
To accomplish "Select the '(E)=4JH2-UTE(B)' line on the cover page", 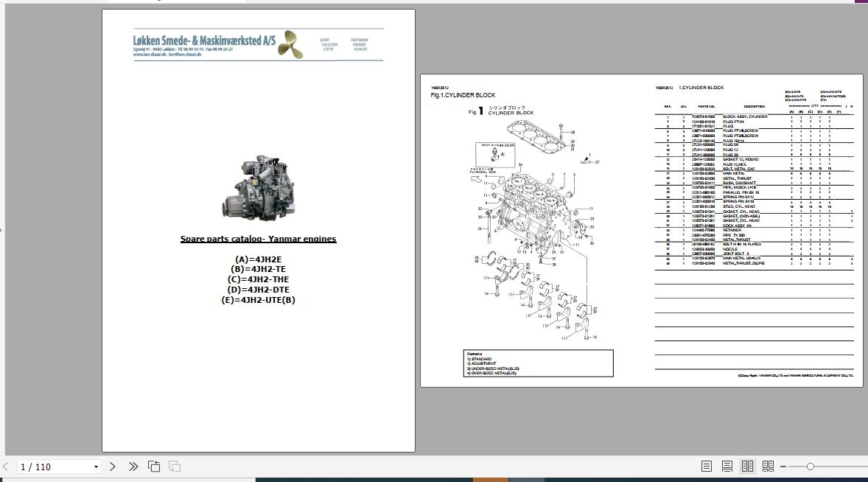I will [258, 300].
